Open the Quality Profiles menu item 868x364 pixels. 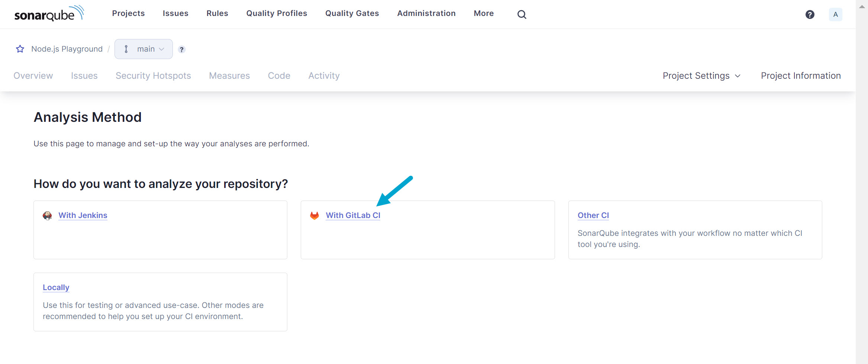(277, 13)
